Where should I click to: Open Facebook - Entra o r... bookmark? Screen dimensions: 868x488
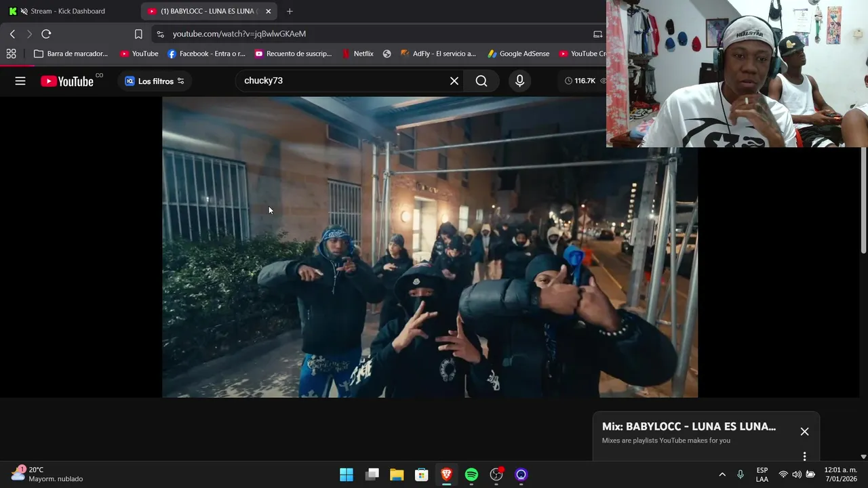click(x=206, y=54)
